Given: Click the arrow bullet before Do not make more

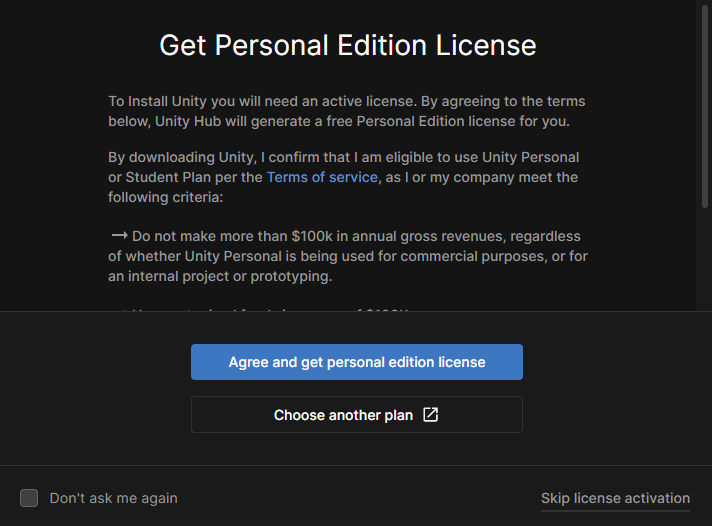Looking at the screenshot, I should [x=119, y=236].
